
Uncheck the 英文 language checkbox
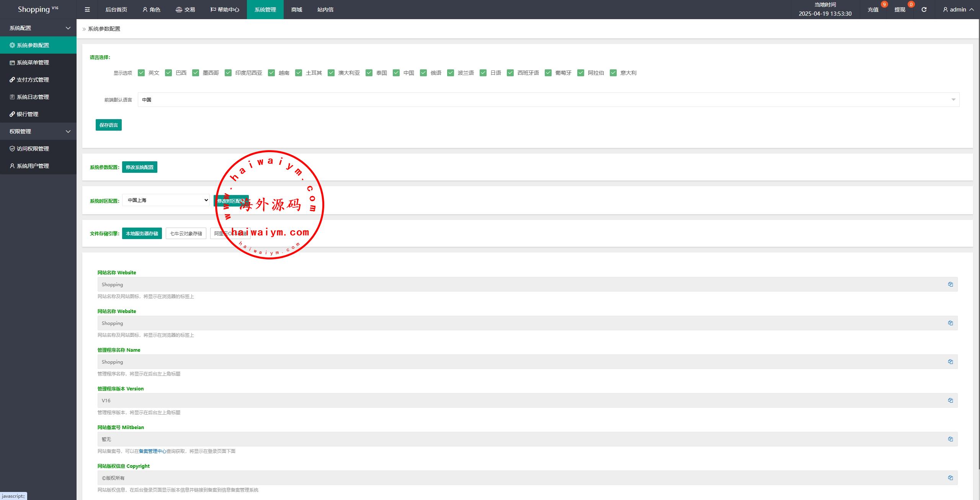pyautogui.click(x=141, y=73)
